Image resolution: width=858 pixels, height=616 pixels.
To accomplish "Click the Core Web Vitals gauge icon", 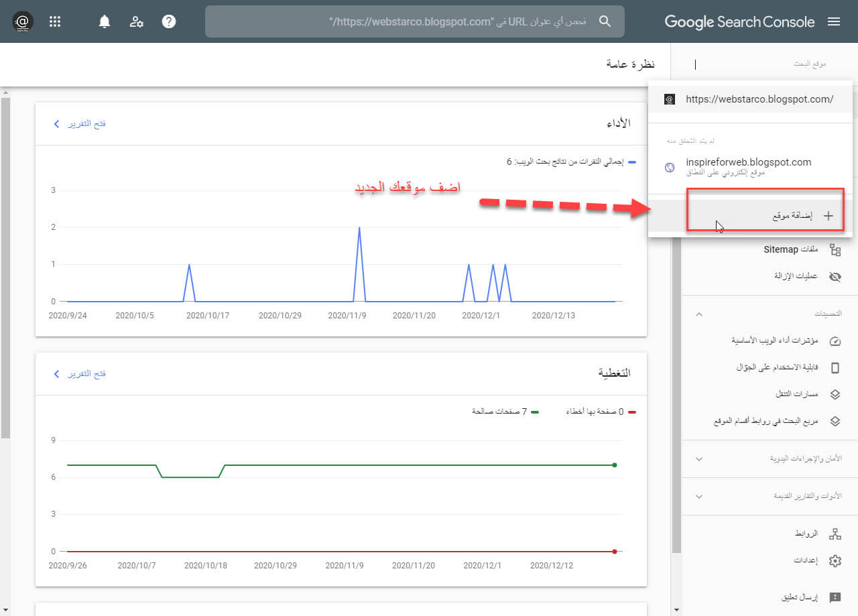I will [835, 341].
